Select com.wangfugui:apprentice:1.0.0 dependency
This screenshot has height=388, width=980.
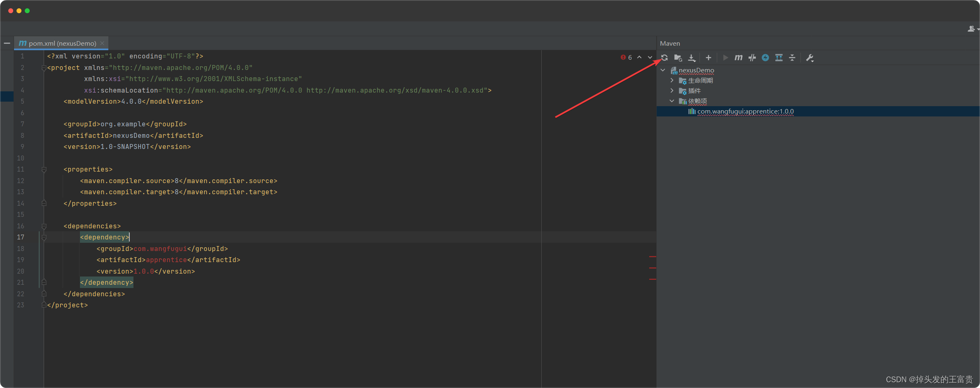[x=745, y=112]
